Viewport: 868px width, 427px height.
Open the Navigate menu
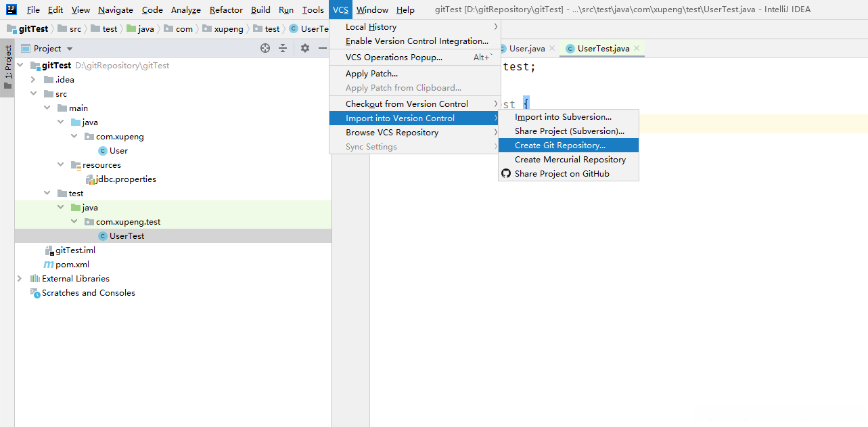(116, 10)
